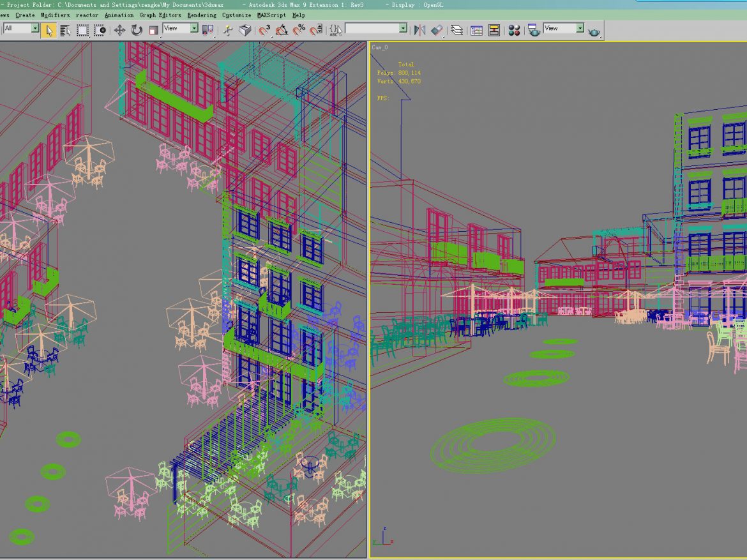Open the Customize menu

[x=236, y=15]
